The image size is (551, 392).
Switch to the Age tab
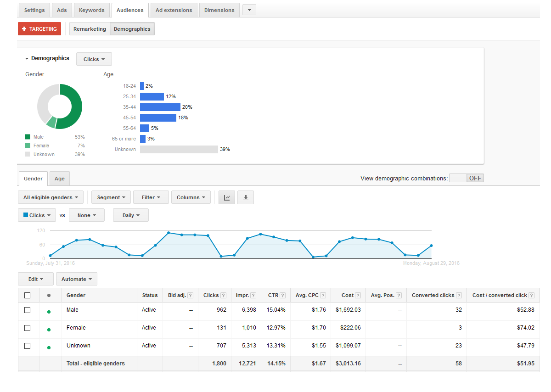pos(59,178)
